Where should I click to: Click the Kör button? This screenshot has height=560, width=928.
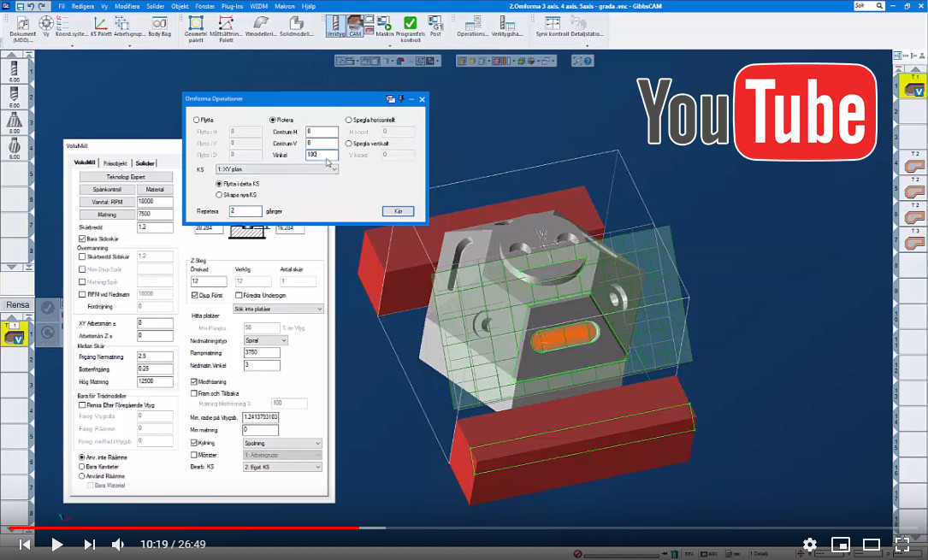click(x=398, y=211)
